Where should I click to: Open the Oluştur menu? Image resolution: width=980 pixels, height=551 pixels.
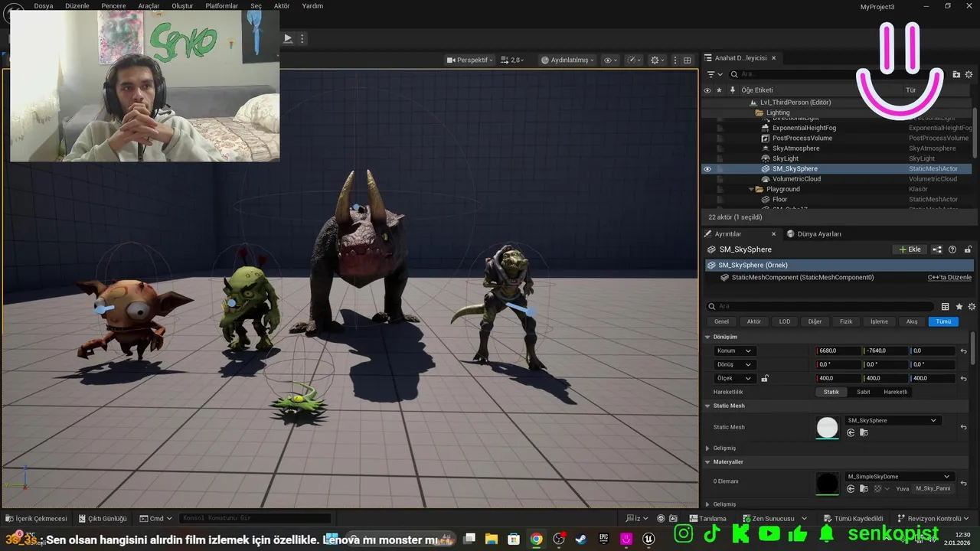pyautogui.click(x=182, y=6)
